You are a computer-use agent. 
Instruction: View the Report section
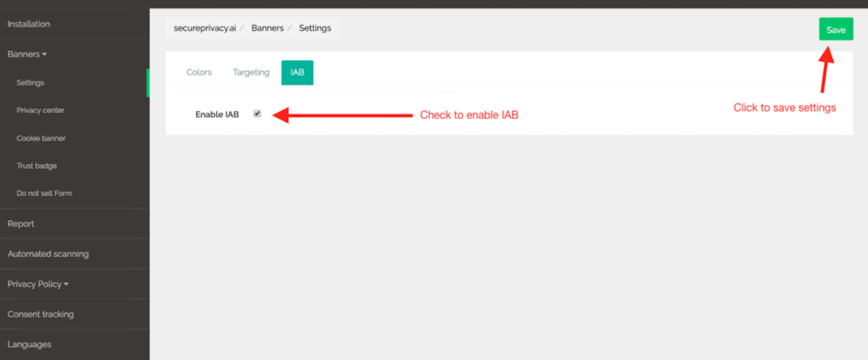click(21, 224)
